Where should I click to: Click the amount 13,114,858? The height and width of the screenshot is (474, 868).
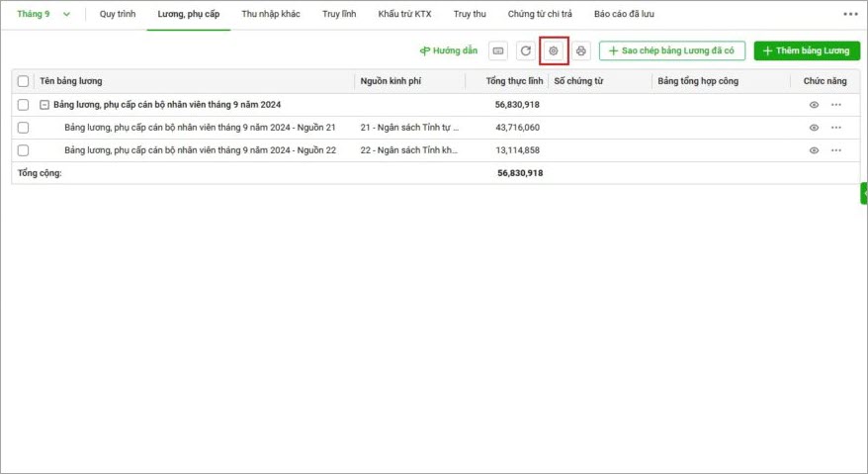click(x=518, y=150)
